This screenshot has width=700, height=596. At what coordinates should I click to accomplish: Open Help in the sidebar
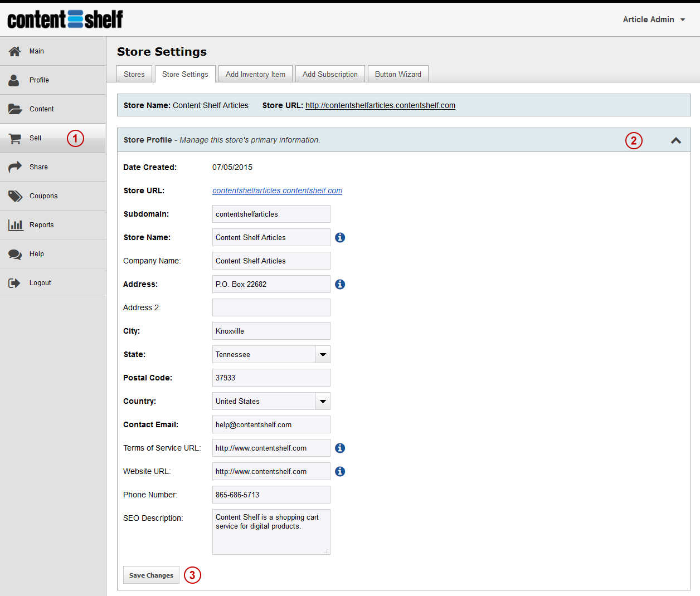click(x=53, y=254)
